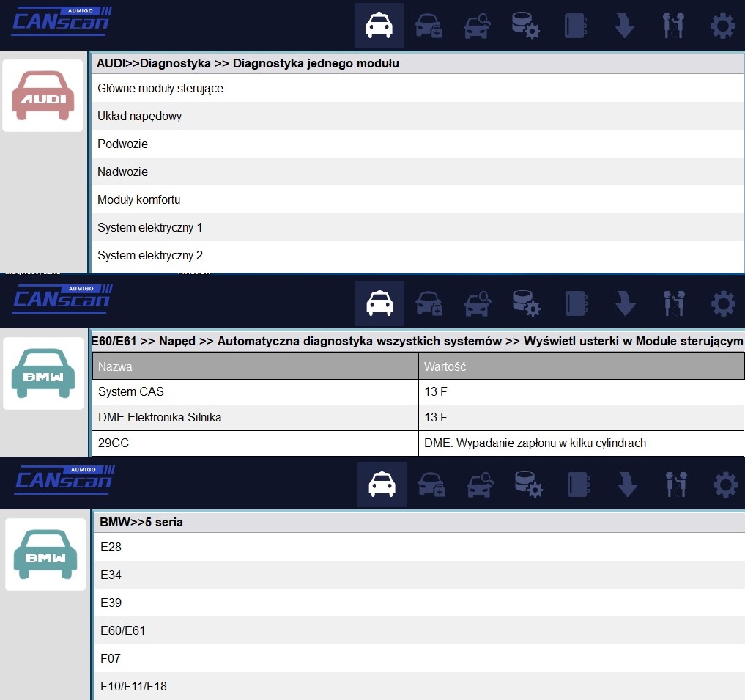Image resolution: width=745 pixels, height=700 pixels.
Task: Open Moduły komfortu entry
Action: 418,199
